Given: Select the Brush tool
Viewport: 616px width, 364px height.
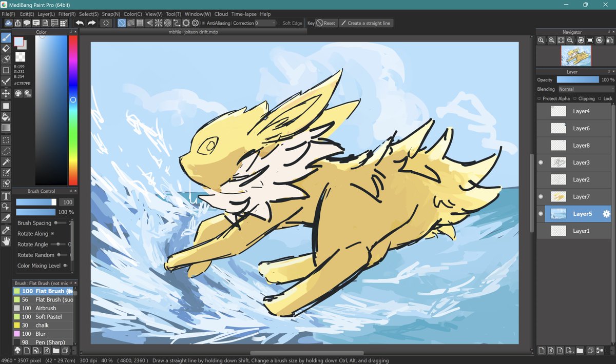Looking at the screenshot, I should point(6,37).
